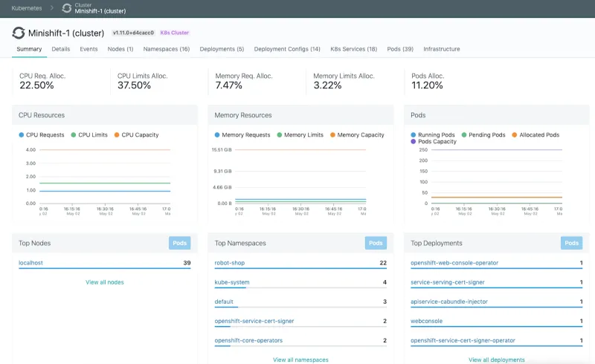Screen dimensions: 595x364
Task: Open the Pods selector in Top Namespaces
Action: coord(376,243)
